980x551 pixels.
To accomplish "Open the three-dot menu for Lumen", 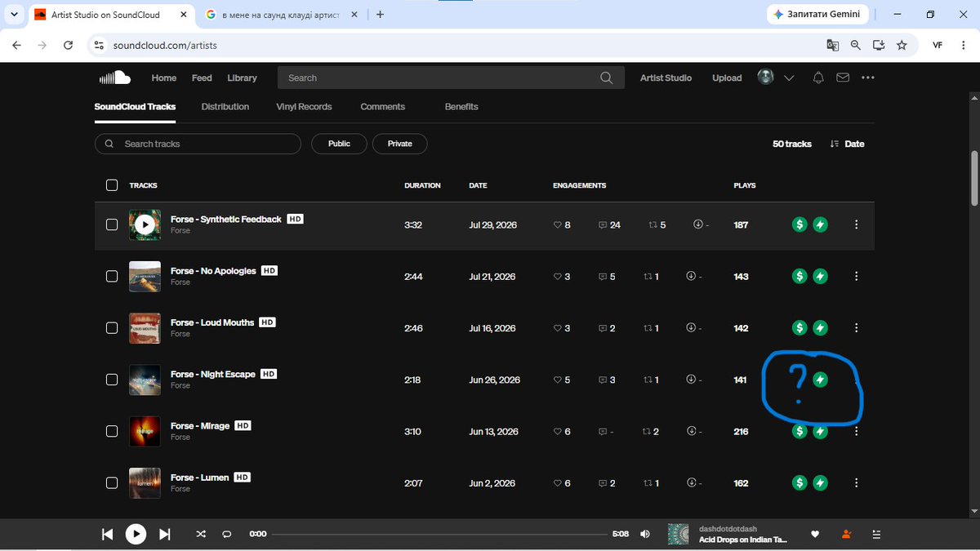I will click(x=856, y=483).
